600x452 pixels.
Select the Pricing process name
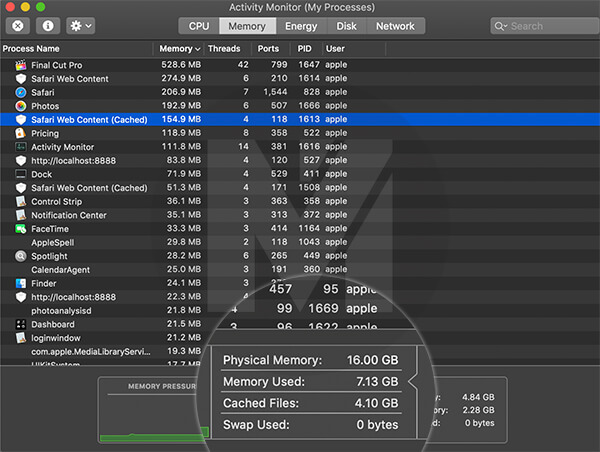coord(45,133)
